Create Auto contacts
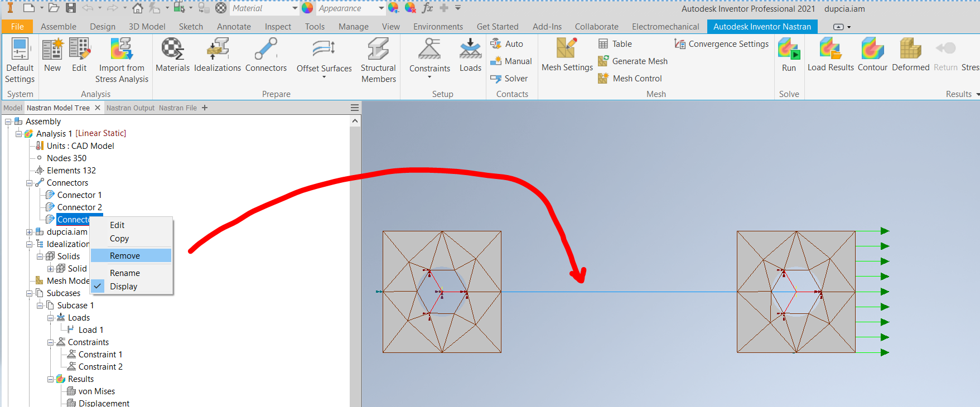 tap(506, 44)
